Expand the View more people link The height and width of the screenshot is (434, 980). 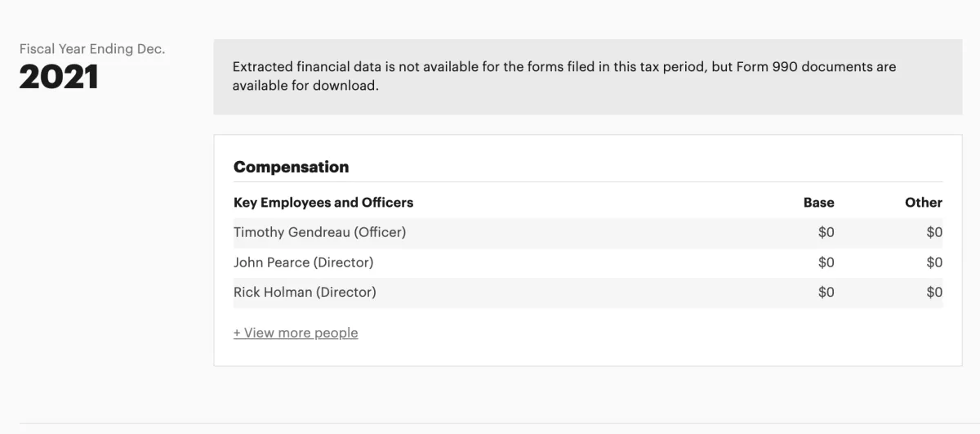coord(296,333)
